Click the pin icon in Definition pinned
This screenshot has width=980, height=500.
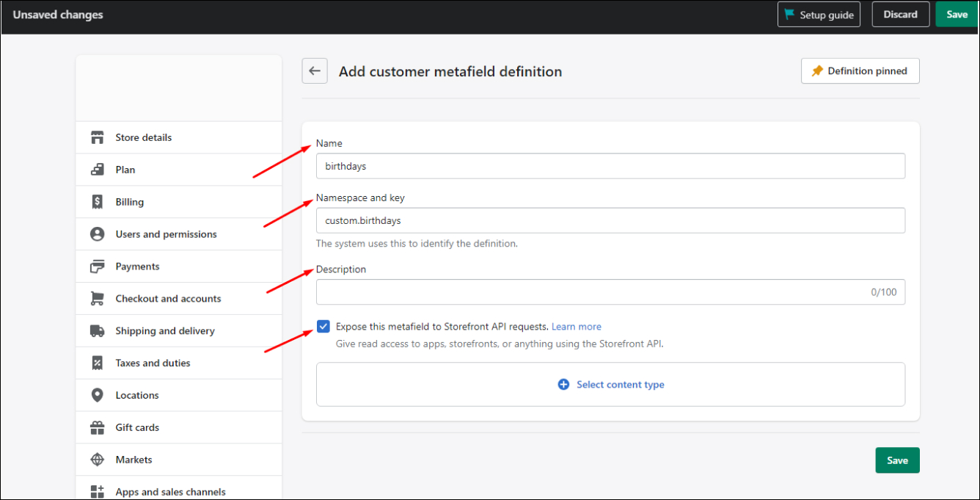click(x=817, y=71)
